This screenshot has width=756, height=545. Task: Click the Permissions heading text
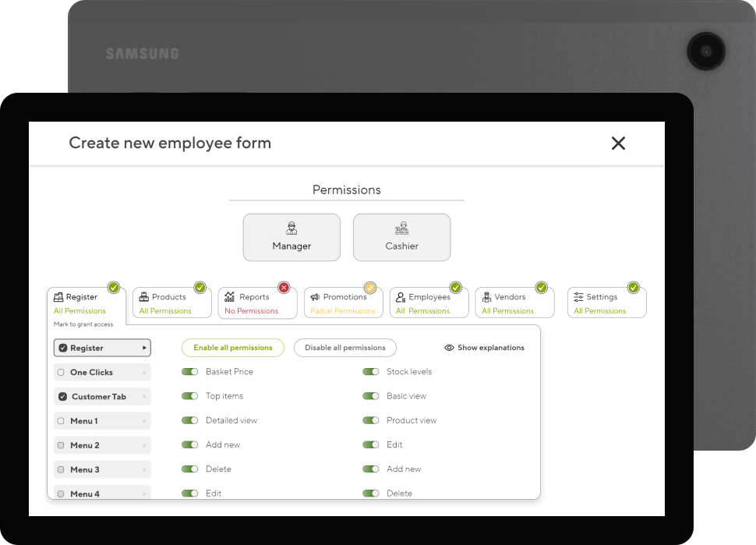pos(347,190)
